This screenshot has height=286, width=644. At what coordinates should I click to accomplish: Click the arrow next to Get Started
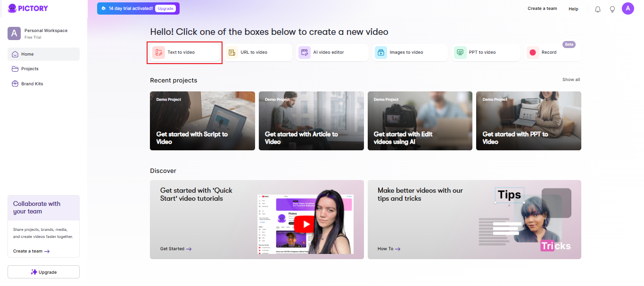[189, 249]
